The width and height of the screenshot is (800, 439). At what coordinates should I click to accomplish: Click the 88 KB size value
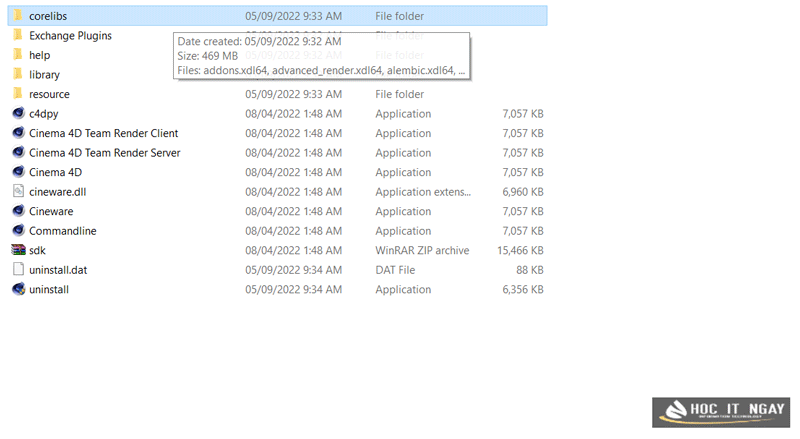click(530, 270)
